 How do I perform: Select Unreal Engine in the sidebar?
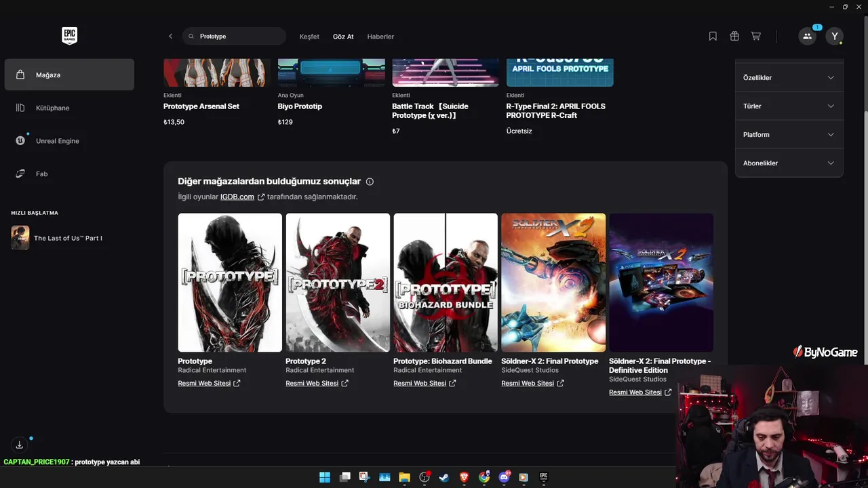[x=69, y=141]
